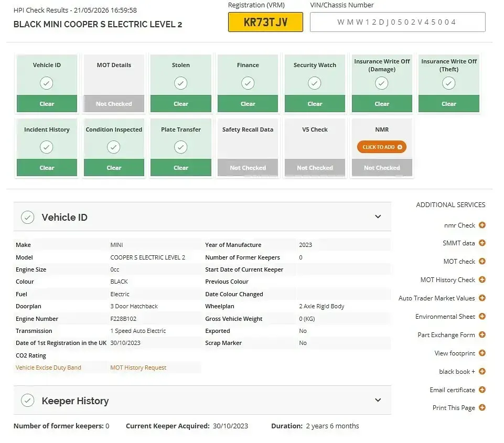The height and width of the screenshot is (443, 504).
Task: Click check icon beside Keeper History section heading
Action: 28,401
